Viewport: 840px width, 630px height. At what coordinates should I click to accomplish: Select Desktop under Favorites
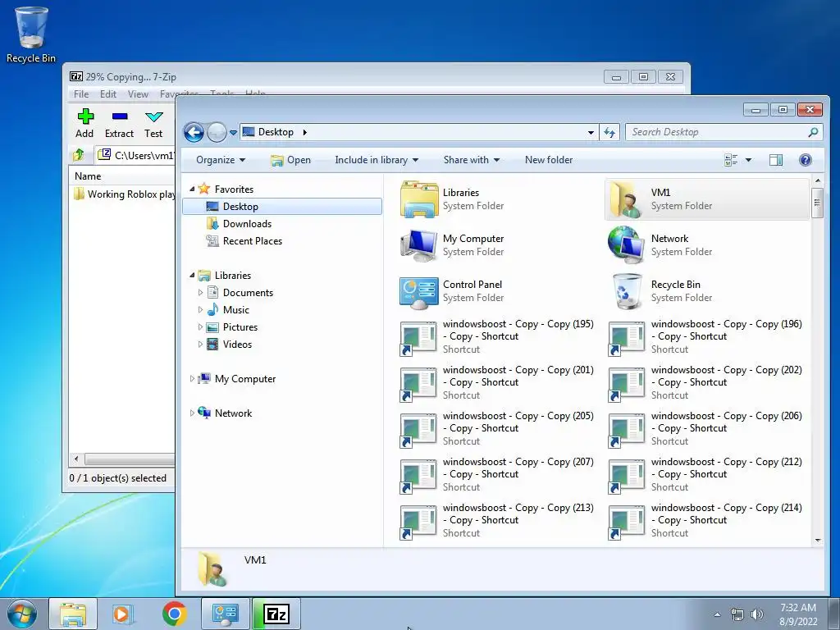pyautogui.click(x=282, y=206)
